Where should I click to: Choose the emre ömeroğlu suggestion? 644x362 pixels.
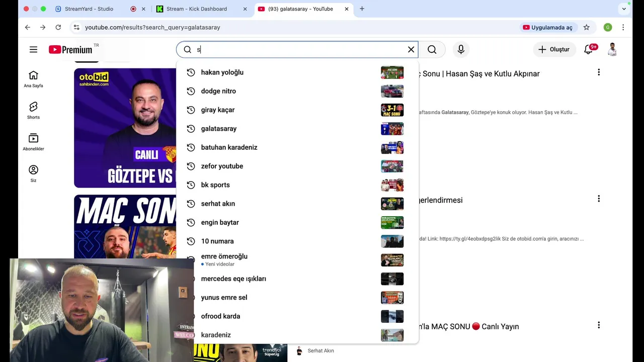[297, 260]
